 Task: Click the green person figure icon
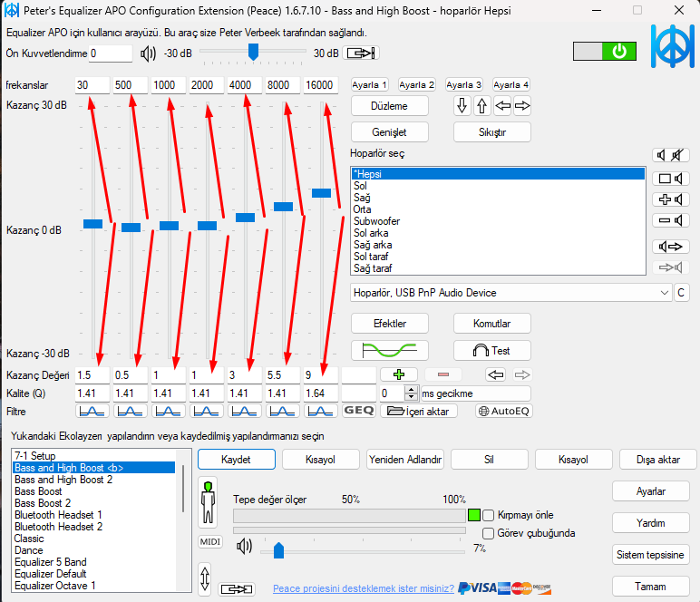208,502
